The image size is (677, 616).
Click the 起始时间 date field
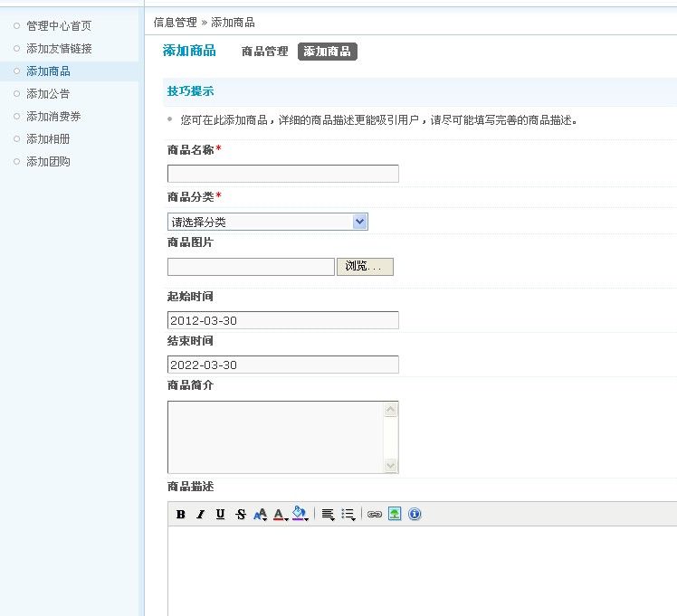282,320
